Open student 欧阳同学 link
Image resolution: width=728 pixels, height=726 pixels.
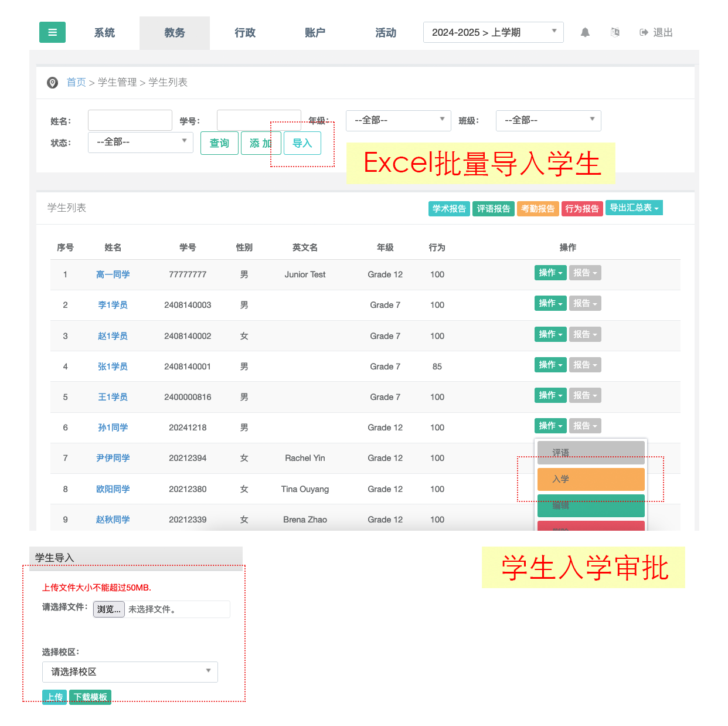(113, 489)
